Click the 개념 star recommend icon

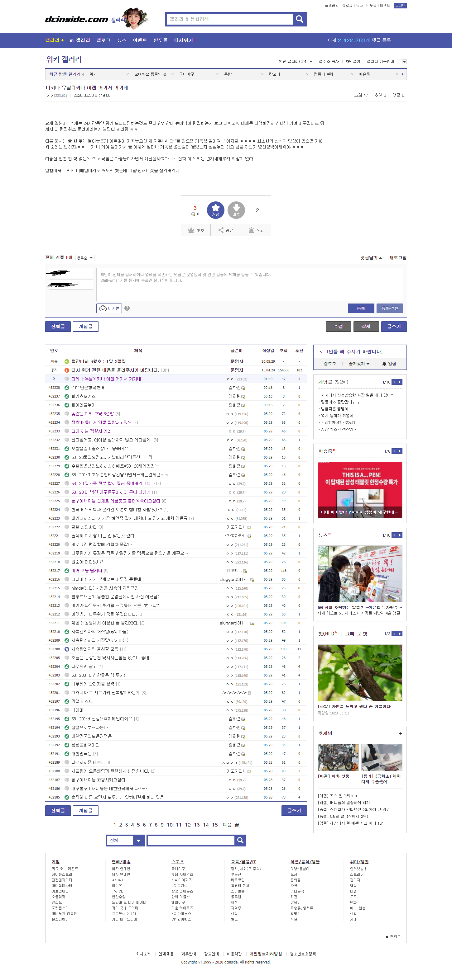click(215, 210)
